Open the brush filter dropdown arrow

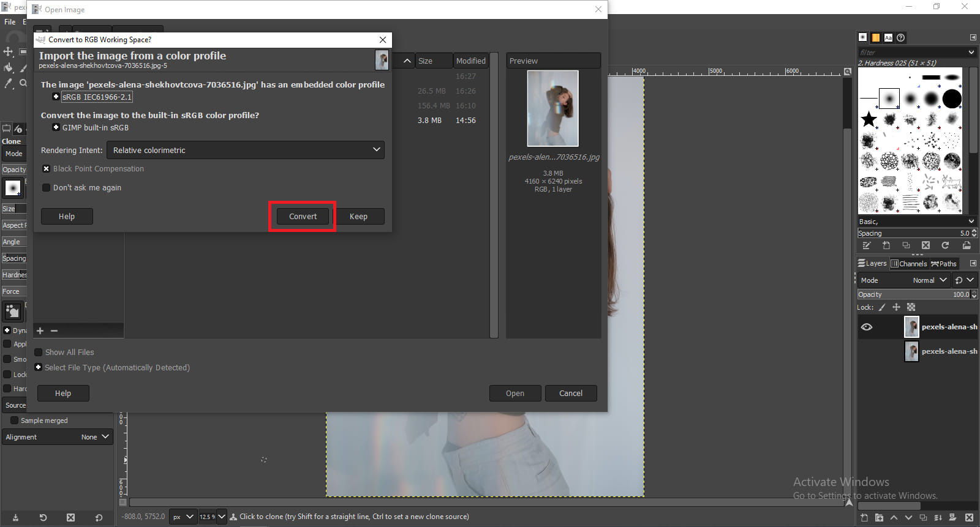tap(971, 53)
